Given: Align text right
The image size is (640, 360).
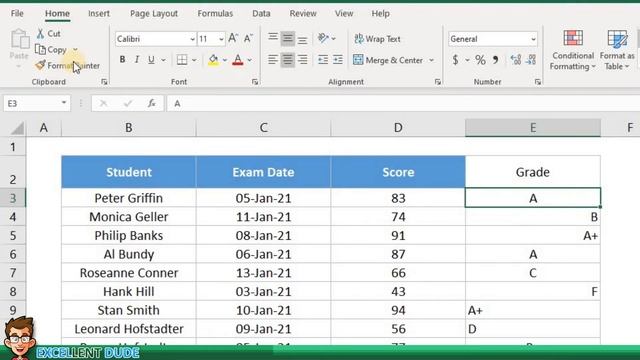Looking at the screenshot, I should tap(302, 60).
